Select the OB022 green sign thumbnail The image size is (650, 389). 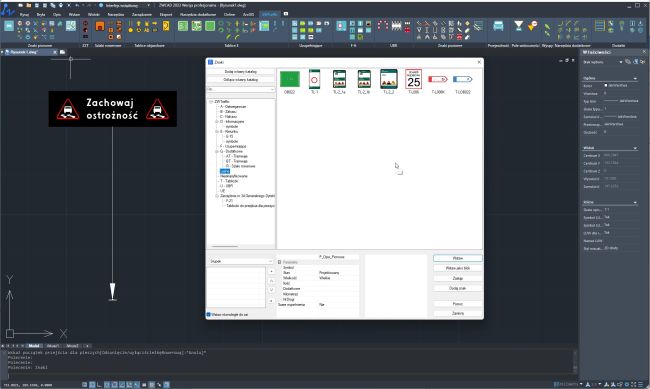(x=289, y=79)
